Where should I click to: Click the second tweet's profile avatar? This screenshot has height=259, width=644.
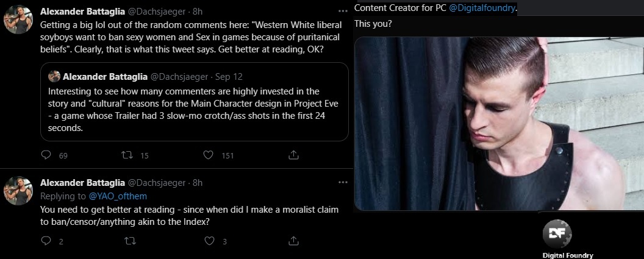[x=18, y=191]
